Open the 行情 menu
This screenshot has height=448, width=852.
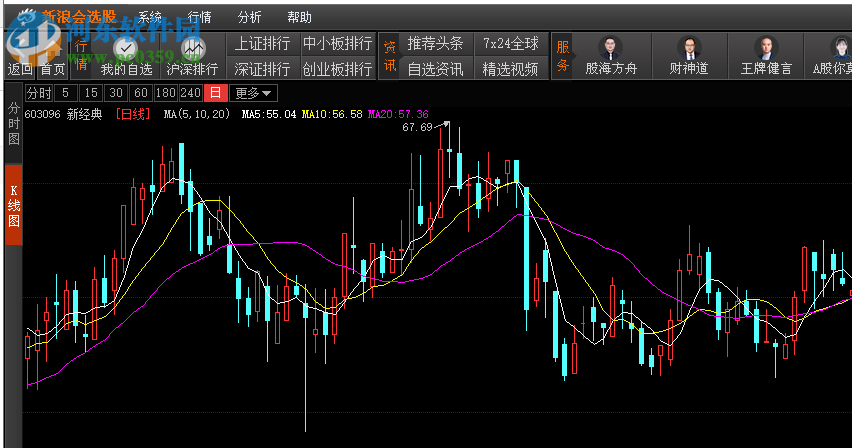(x=199, y=17)
